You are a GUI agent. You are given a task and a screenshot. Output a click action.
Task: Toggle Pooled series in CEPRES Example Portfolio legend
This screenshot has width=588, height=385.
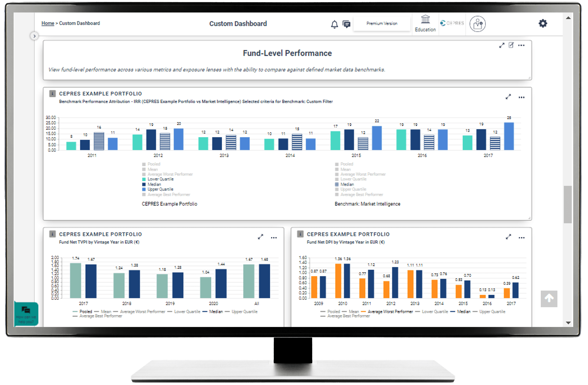[151, 164]
